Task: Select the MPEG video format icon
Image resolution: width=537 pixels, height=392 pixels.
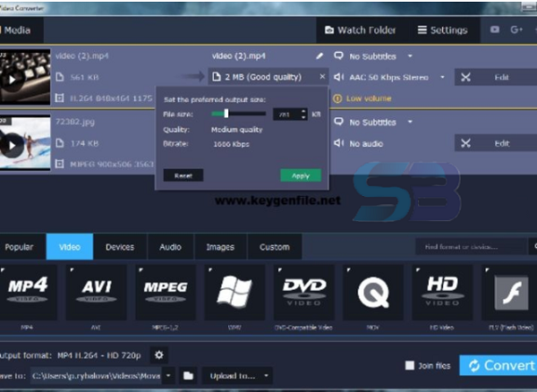Action: [x=166, y=293]
